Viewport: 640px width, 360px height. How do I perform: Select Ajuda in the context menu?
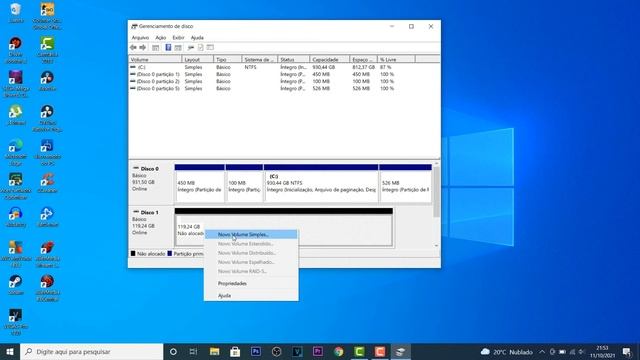pos(251,296)
